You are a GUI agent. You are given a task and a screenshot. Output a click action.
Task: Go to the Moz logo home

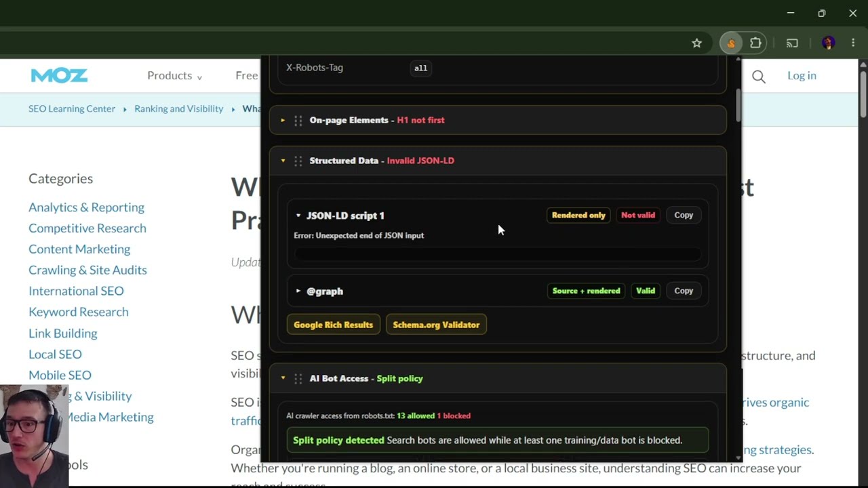click(59, 75)
